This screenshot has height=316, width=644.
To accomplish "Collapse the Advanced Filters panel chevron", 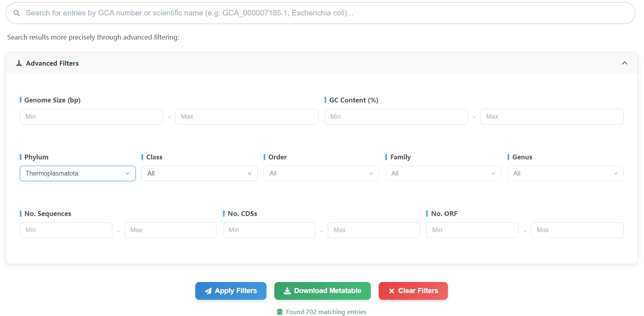I will tap(625, 63).
